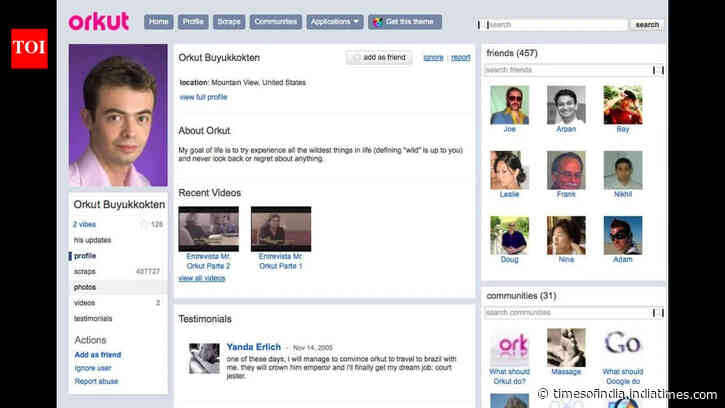Screen dimensions: 725x408
Task: Go to the Profile tab
Action: click(193, 22)
